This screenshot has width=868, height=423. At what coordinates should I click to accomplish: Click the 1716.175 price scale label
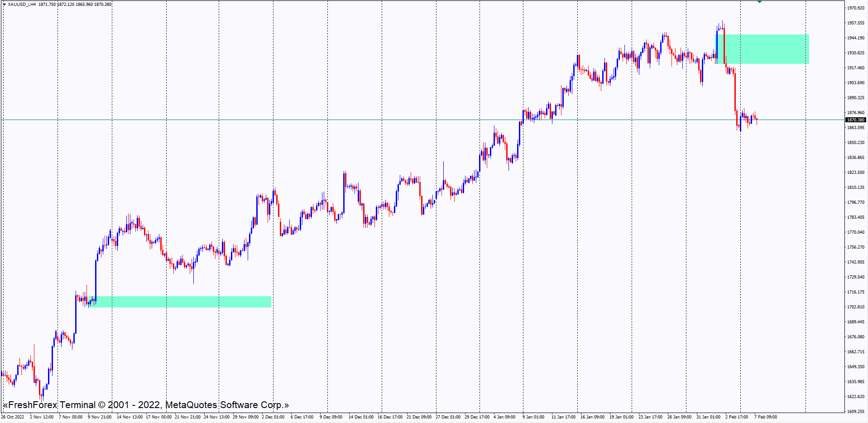click(x=855, y=292)
